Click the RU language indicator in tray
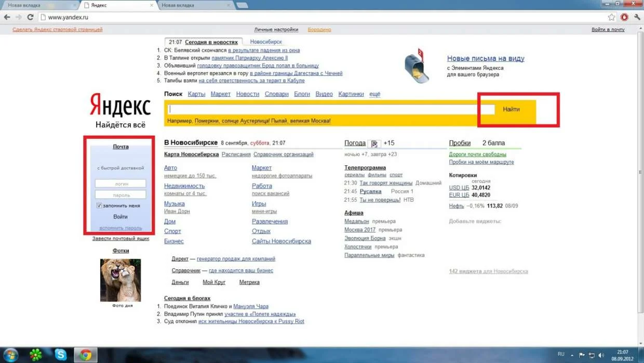Screen dimensions: 644x363 click(x=561, y=354)
